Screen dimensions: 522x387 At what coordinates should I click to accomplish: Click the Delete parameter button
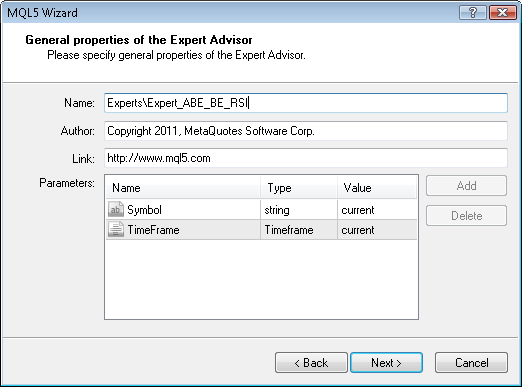466,216
